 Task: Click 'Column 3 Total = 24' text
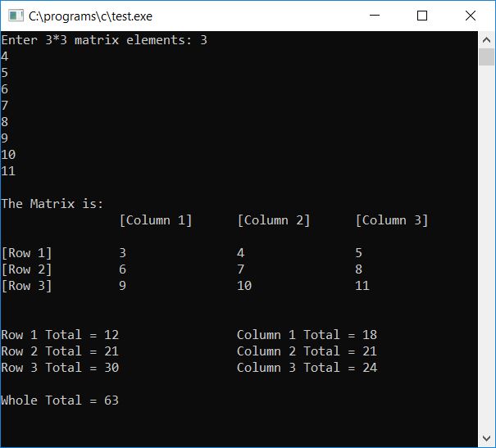coord(307,368)
